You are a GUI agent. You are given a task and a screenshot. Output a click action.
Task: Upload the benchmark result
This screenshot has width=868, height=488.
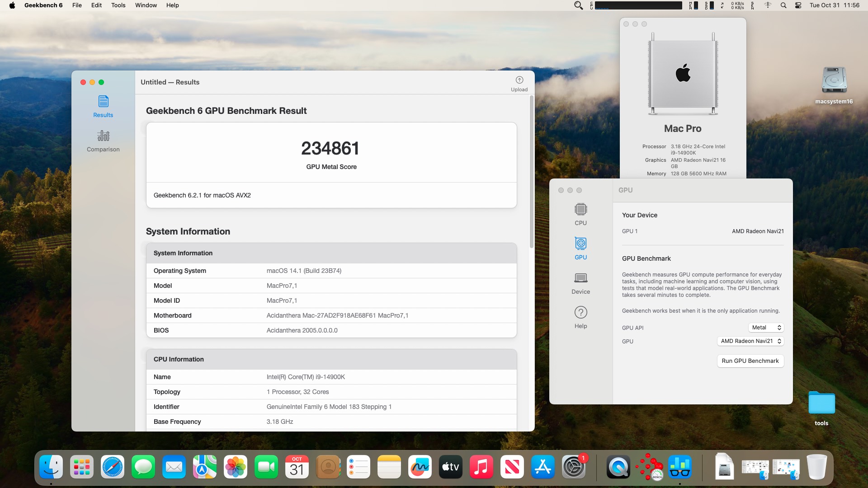point(519,84)
